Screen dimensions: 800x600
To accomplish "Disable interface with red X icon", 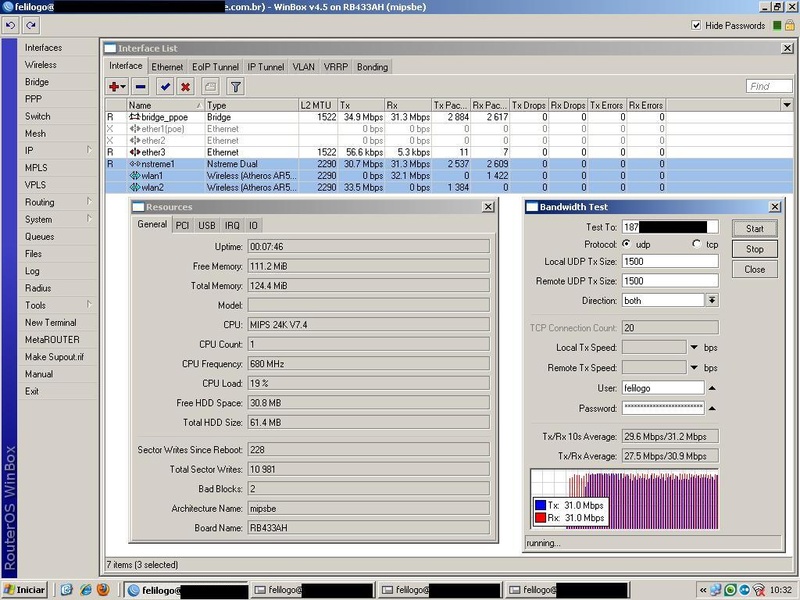I will coord(185,87).
